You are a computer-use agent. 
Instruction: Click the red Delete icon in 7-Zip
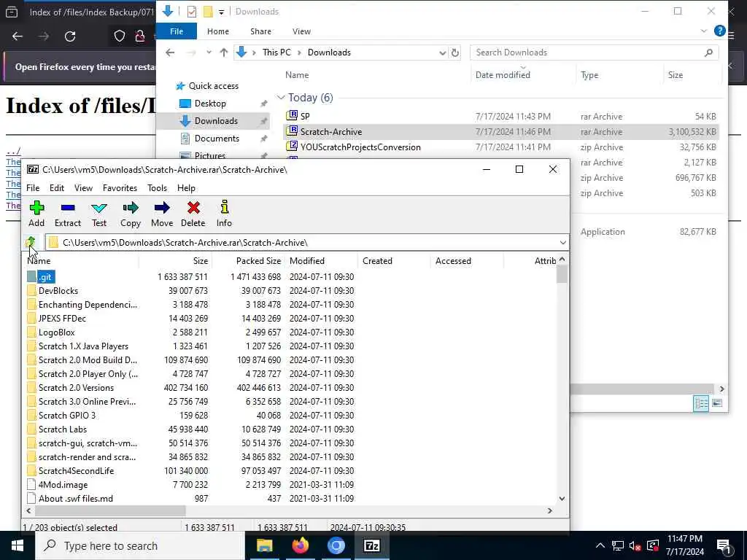coord(193,214)
